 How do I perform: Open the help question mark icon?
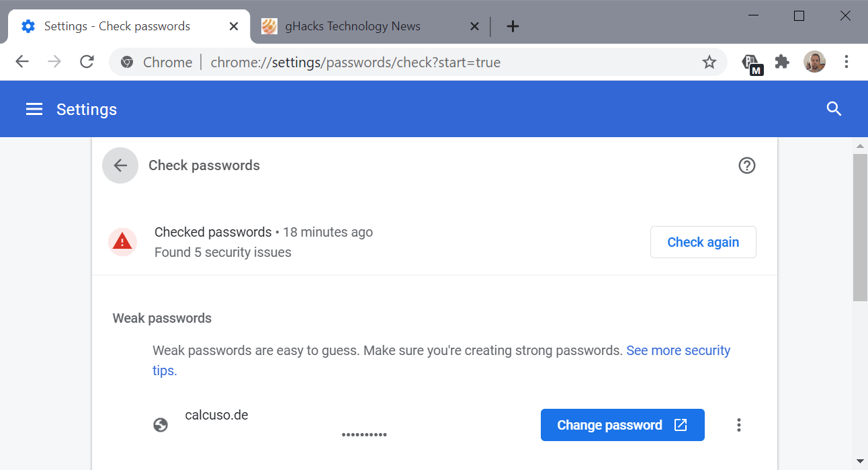tap(747, 165)
